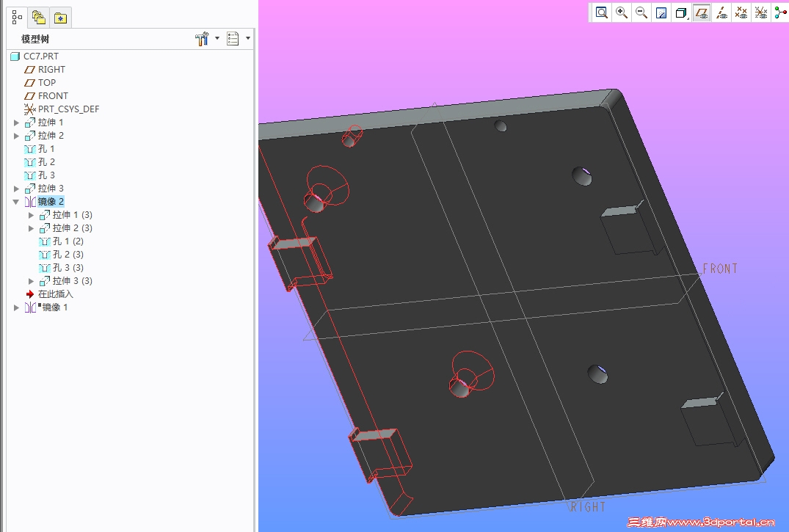Select CC7.PRT root in model tree

click(41, 57)
